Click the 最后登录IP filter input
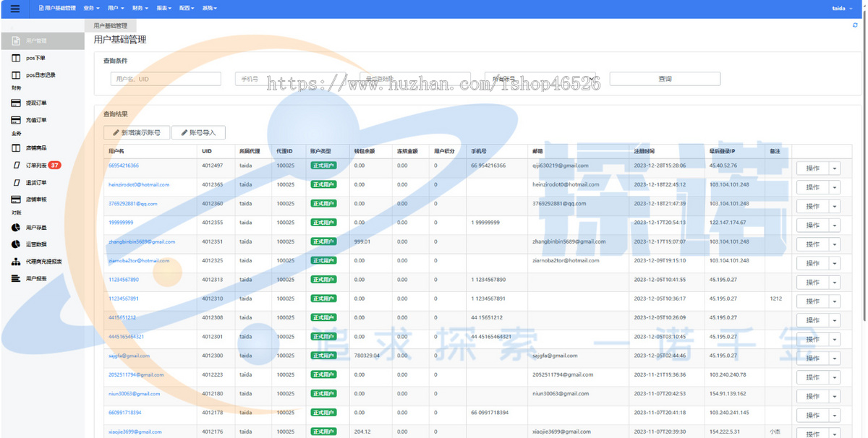868x438 pixels. coord(415,79)
